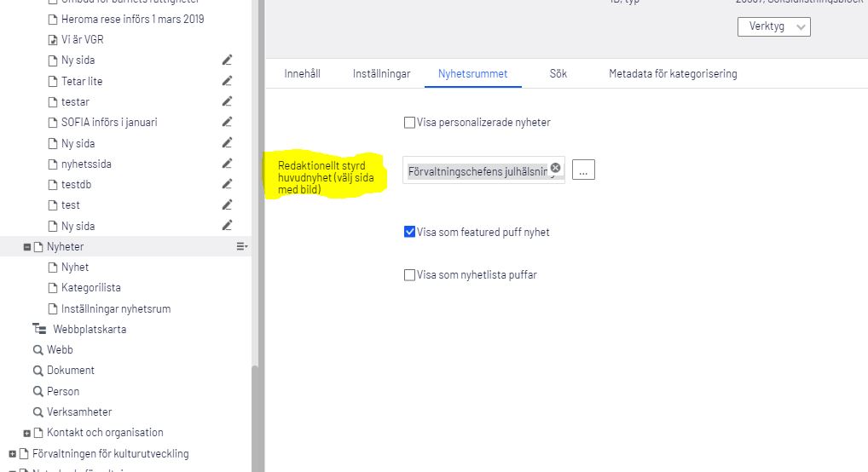
Task: Check Visa som nyhetlista puffar
Action: pyautogui.click(x=409, y=275)
